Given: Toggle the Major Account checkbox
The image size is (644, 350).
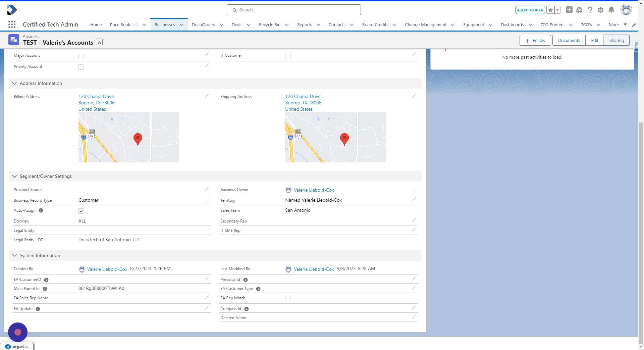Looking at the screenshot, I should coord(81,56).
